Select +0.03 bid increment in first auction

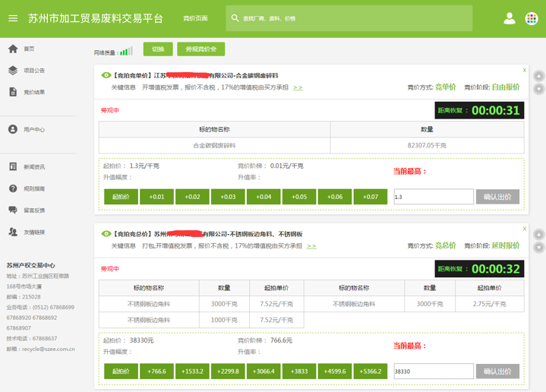point(228,197)
